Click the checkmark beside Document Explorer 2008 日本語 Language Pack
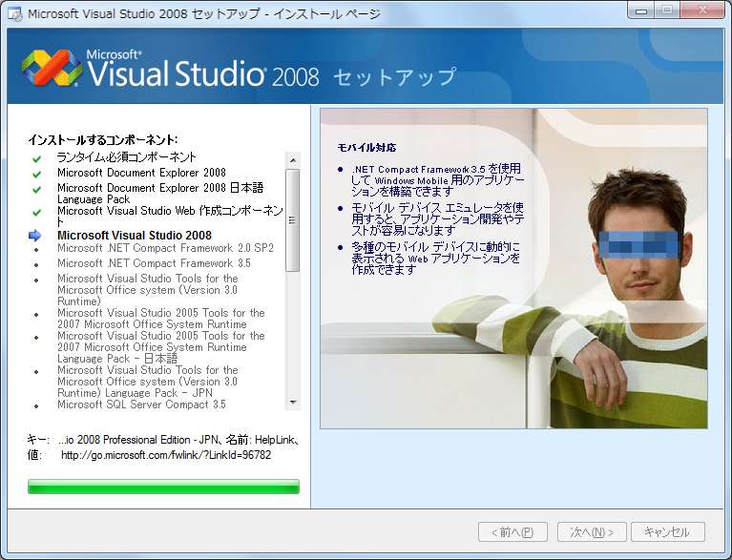 coord(36,190)
